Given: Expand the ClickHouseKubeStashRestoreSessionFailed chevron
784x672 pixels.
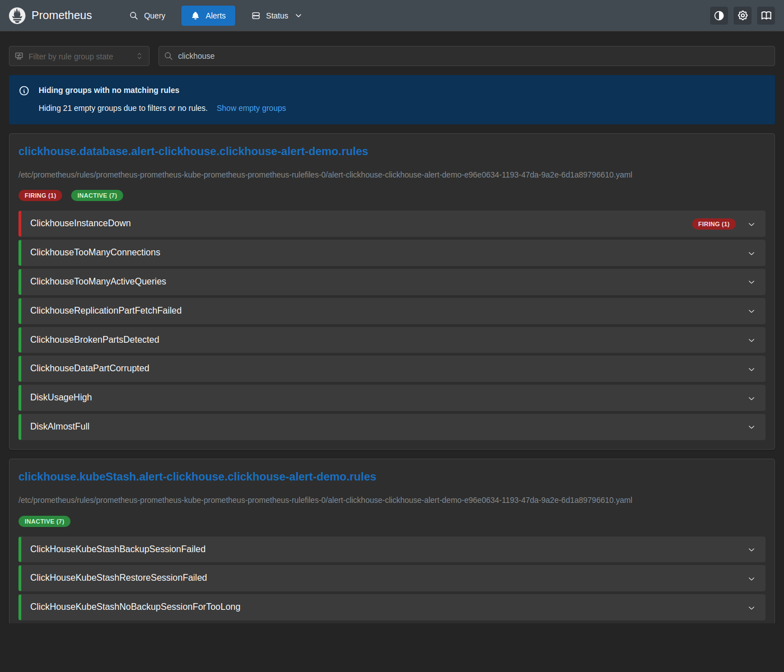Looking at the screenshot, I should tap(752, 578).
